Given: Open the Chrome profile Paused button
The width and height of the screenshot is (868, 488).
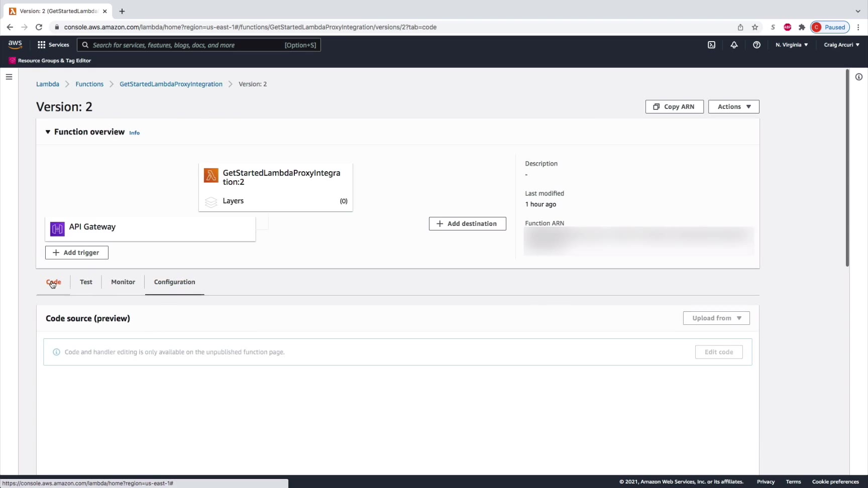Looking at the screenshot, I should (x=830, y=27).
